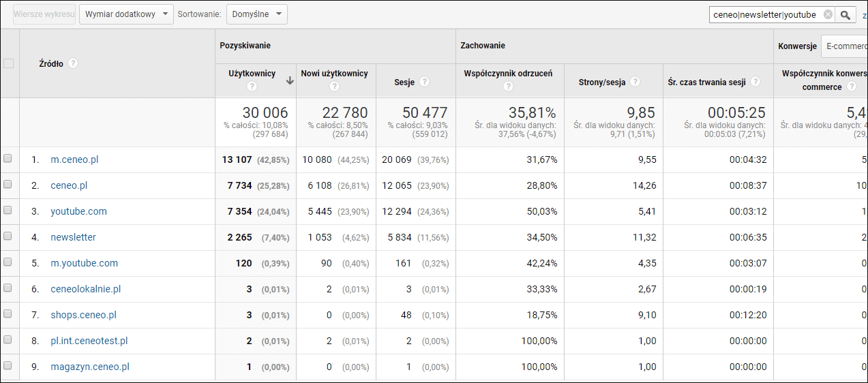Open help icon beside Strony/sesja

(x=635, y=81)
